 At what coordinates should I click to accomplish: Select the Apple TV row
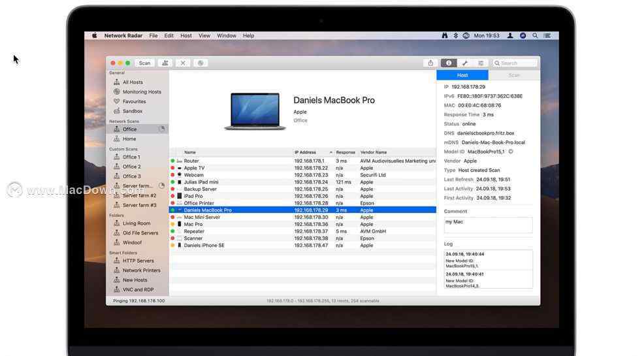pyautogui.click(x=302, y=168)
